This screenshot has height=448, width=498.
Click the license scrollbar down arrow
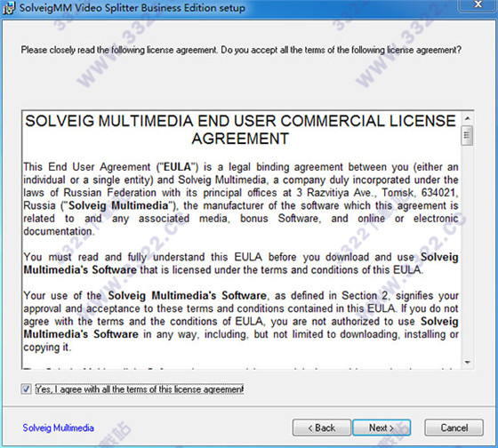click(467, 363)
